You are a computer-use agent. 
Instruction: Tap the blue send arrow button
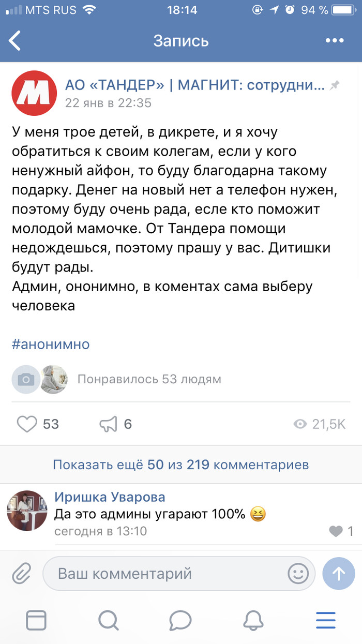pyautogui.click(x=339, y=573)
